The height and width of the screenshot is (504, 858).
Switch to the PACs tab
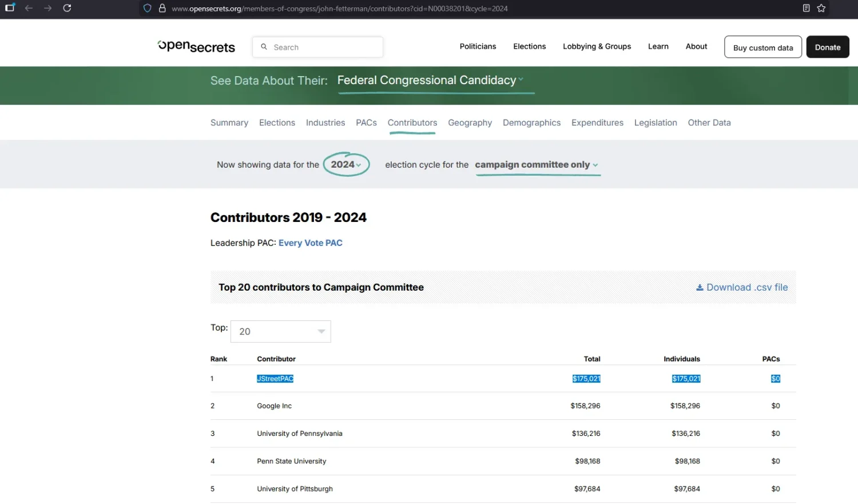click(x=366, y=122)
